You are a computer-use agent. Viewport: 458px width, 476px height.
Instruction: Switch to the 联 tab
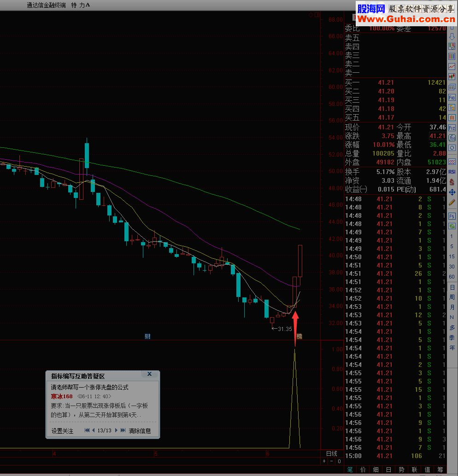coord(414,470)
